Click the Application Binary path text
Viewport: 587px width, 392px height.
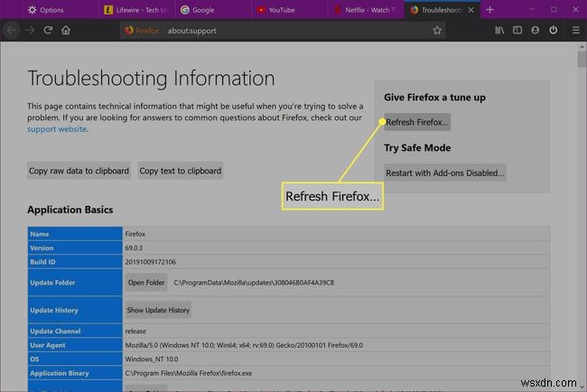click(189, 373)
